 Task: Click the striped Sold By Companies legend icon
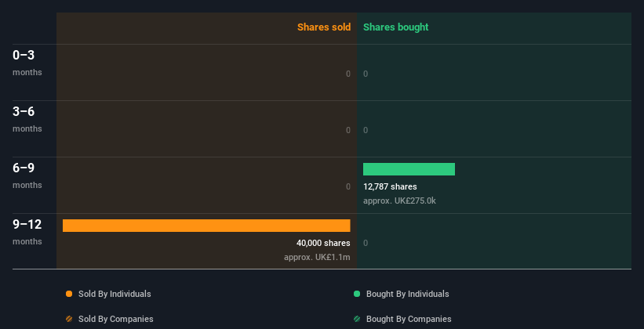point(69,319)
